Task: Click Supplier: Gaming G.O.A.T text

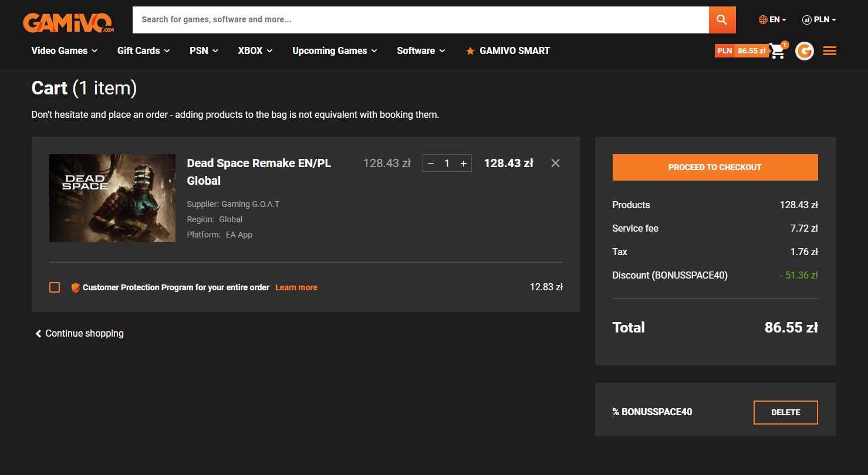Action: click(x=233, y=204)
